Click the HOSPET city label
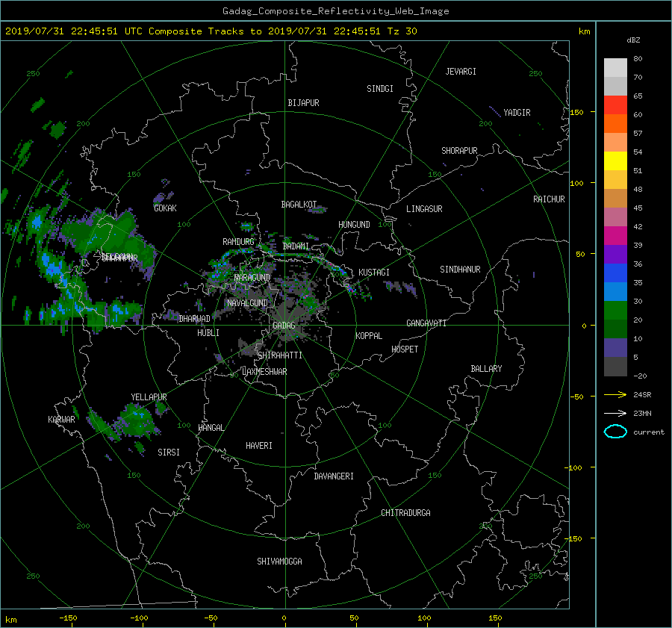The image size is (672, 628). pos(405,349)
